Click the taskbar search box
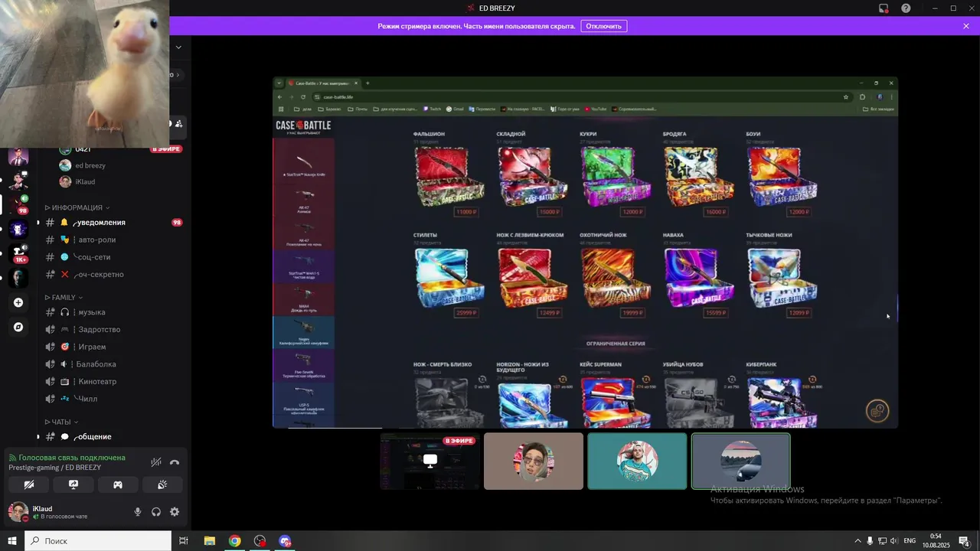Screen dimensions: 980x551 [x=98, y=541]
